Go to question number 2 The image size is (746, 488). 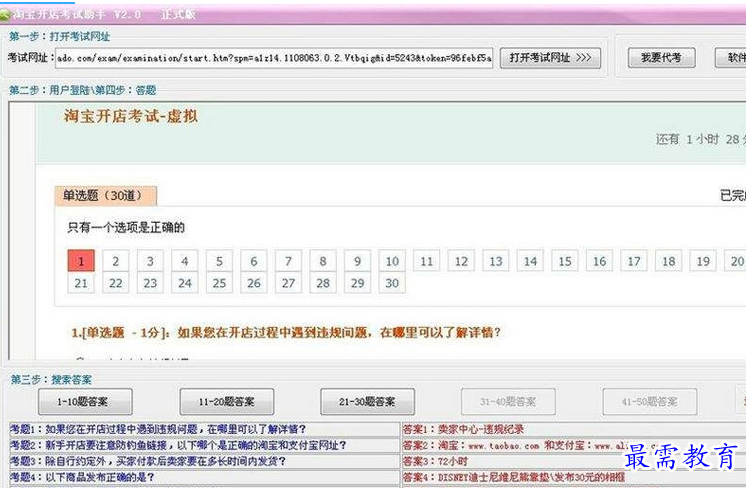tap(116, 261)
